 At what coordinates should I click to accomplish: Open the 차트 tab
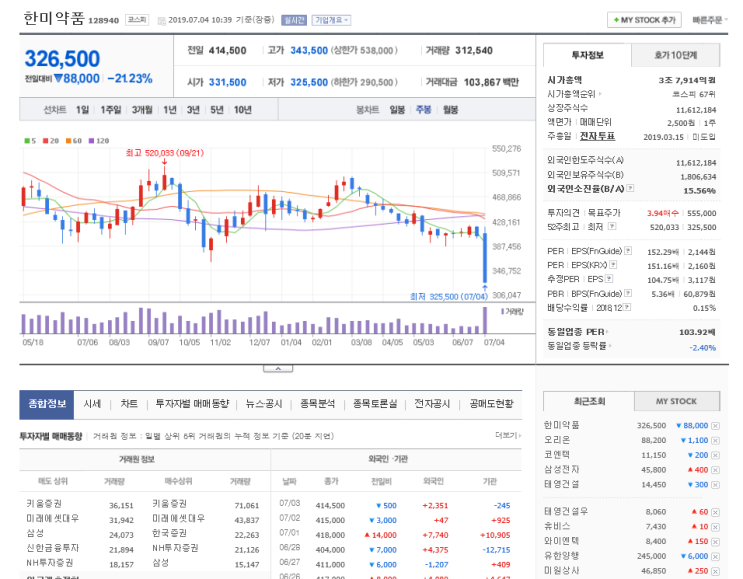coord(129,404)
